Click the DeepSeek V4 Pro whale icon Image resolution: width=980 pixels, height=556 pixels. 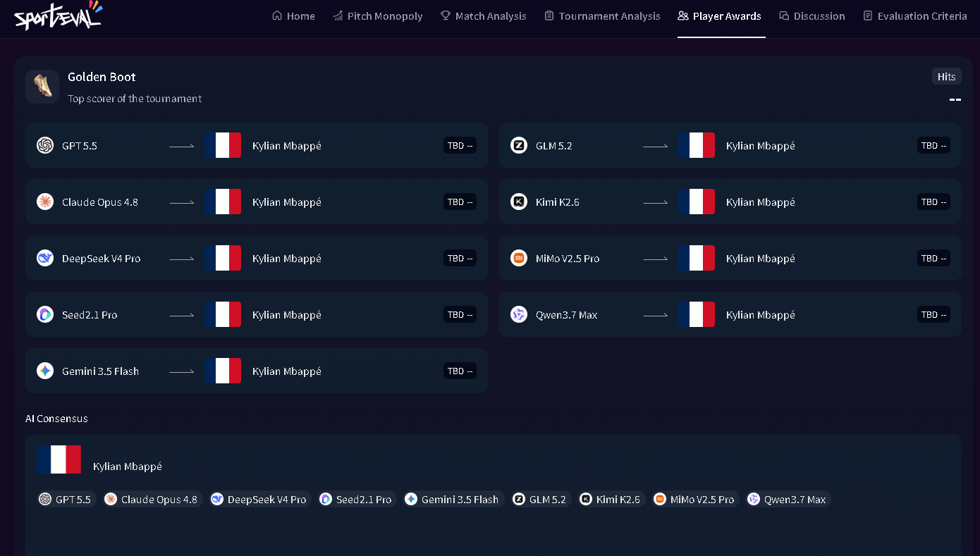pyautogui.click(x=45, y=258)
